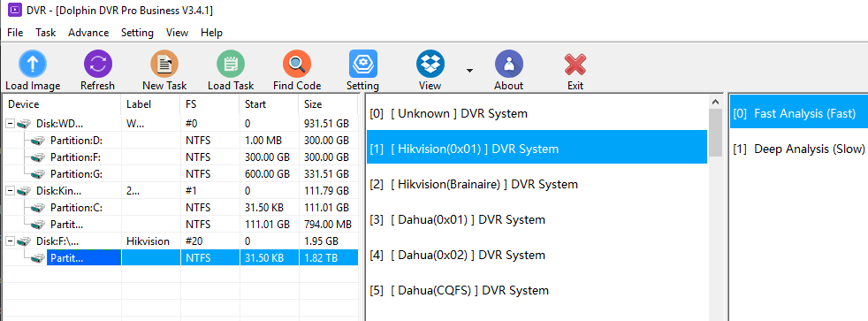
Task: Open the Advance menu
Action: 88,33
